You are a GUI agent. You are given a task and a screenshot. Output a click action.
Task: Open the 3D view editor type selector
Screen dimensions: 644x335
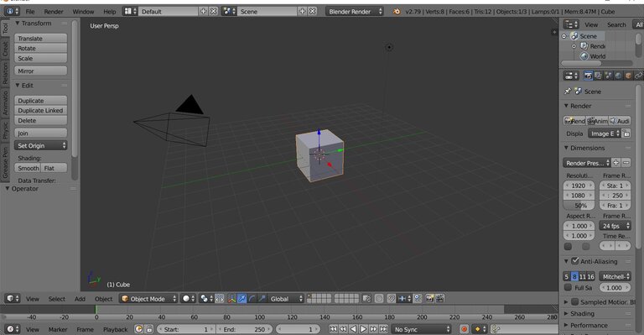pos(13,299)
